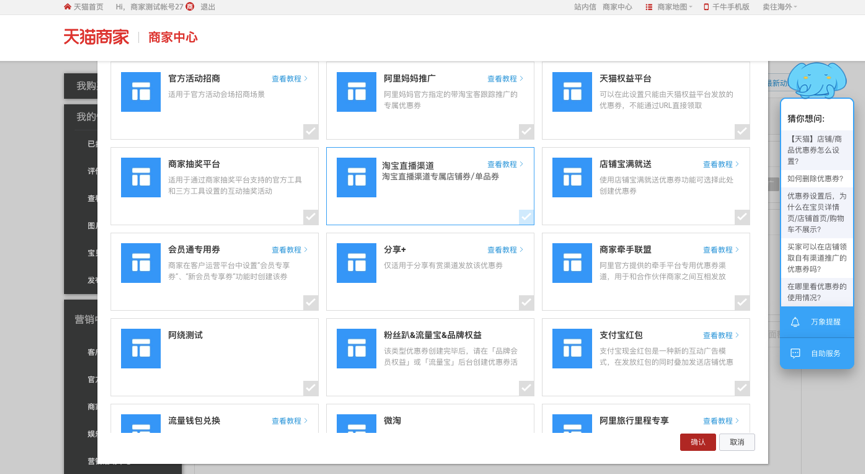Image resolution: width=865 pixels, height=474 pixels.
Task: Go to 商家中心 in top bar
Action: 617,7
